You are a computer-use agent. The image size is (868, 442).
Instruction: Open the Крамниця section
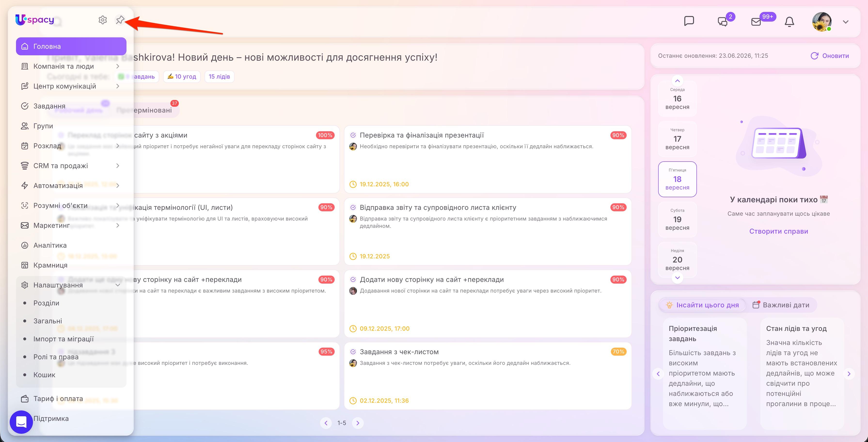[71, 265]
